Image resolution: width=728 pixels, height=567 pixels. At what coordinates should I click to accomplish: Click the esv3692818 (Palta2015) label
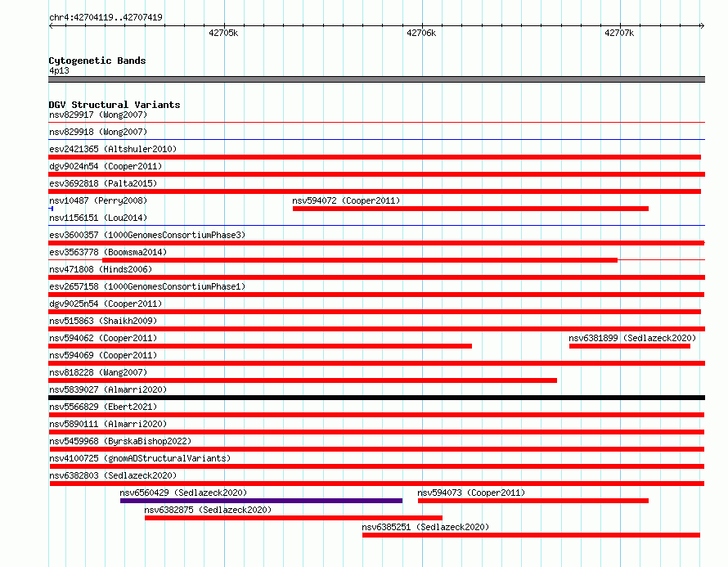point(103,183)
